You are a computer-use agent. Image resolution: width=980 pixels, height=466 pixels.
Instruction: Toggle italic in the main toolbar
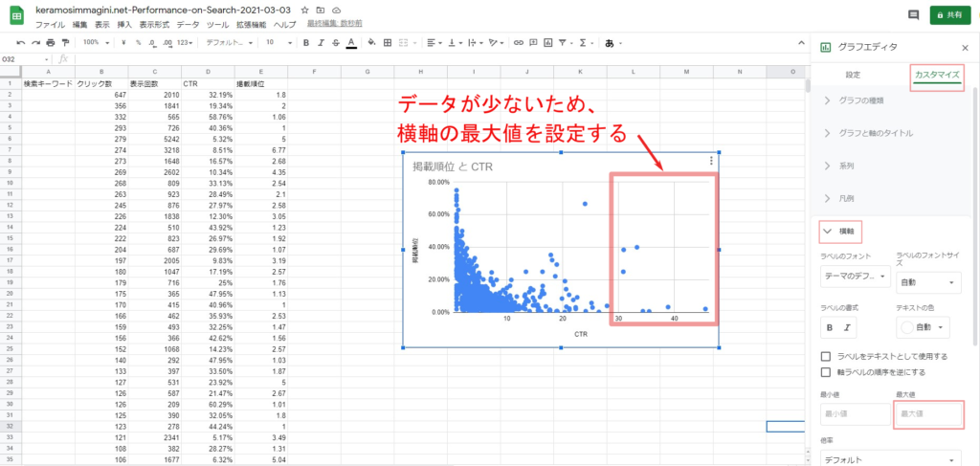click(x=322, y=42)
